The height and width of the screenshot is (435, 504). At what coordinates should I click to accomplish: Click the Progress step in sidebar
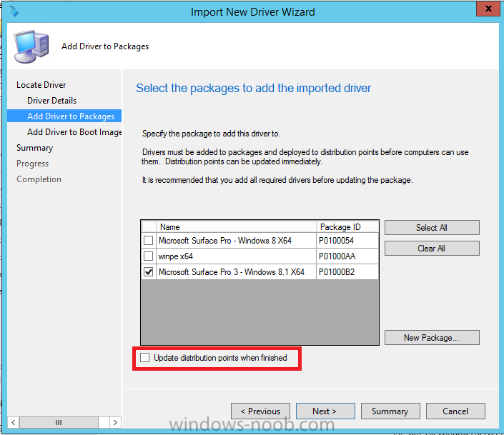32,164
